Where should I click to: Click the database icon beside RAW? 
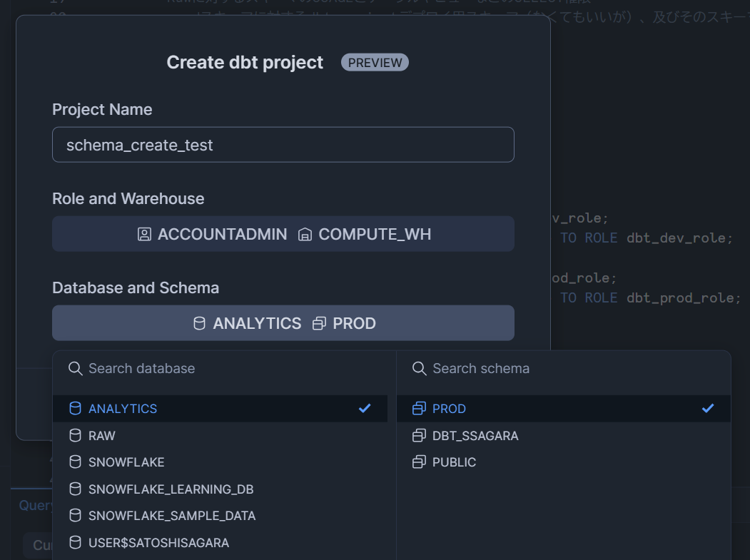click(x=75, y=435)
